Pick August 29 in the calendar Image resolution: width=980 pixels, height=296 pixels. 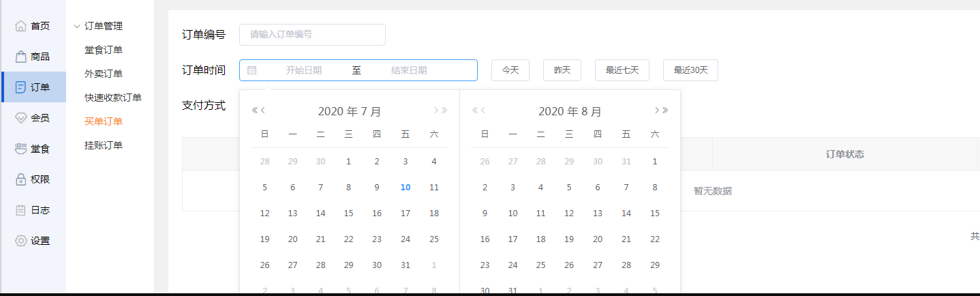655,265
